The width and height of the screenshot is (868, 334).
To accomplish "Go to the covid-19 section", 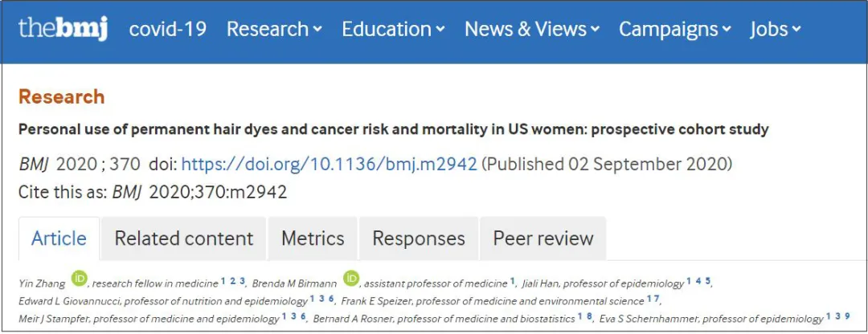I will pyautogui.click(x=168, y=29).
